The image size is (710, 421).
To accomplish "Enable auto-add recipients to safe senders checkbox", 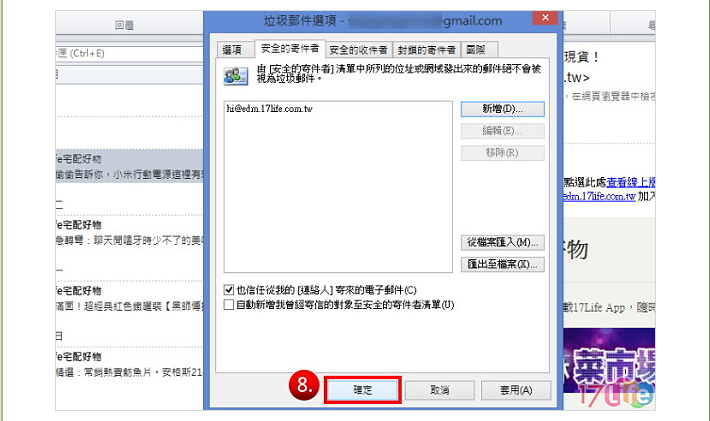I will (229, 304).
